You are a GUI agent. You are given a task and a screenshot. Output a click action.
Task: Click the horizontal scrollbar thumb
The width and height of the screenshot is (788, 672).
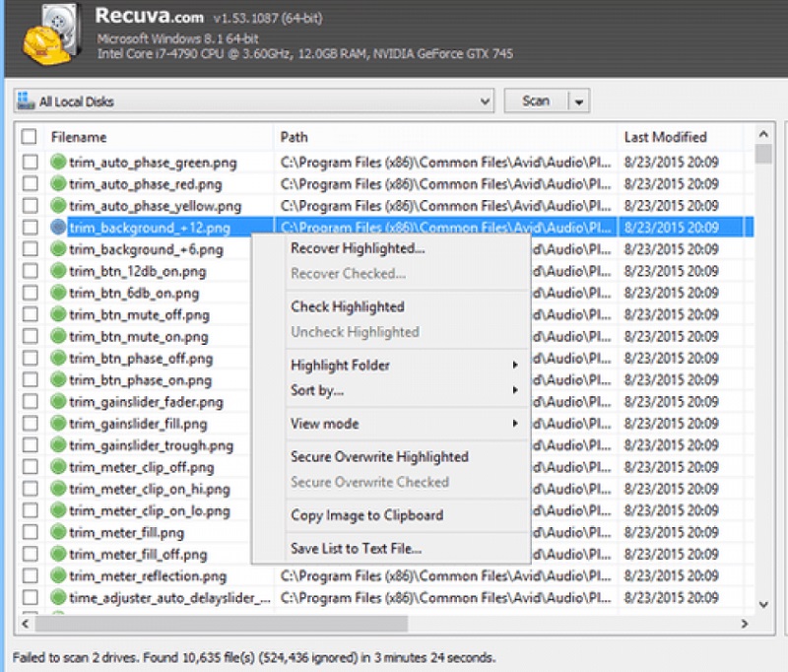coord(222,624)
